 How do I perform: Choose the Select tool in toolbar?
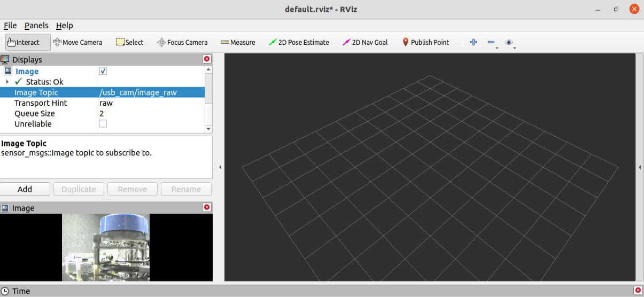pos(129,42)
